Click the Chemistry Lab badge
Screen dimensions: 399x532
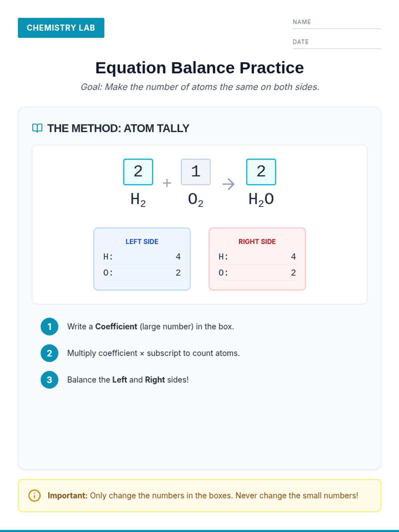tap(61, 28)
